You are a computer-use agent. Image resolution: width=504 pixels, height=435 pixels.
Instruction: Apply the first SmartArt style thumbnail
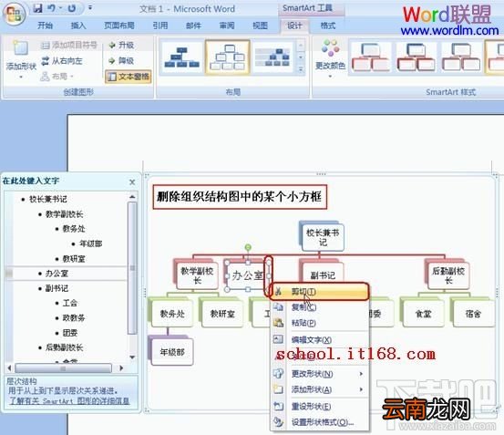(371, 57)
